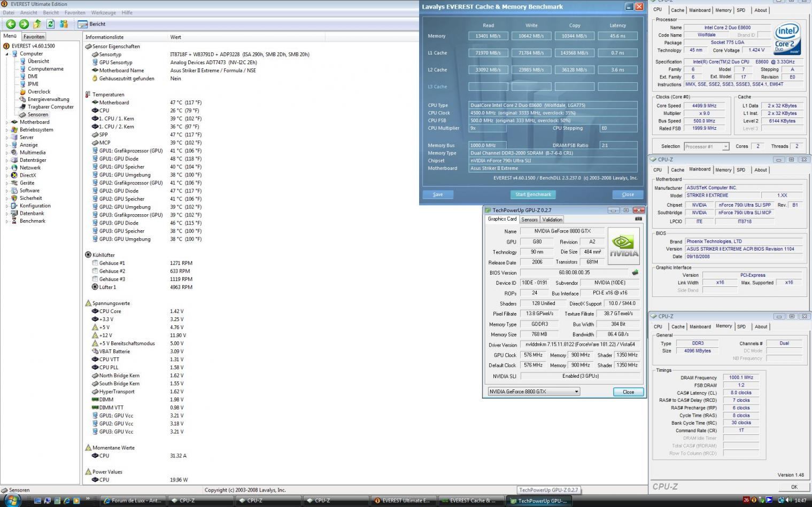
Task: Click the Anzeige monitor icon
Action: [14, 145]
